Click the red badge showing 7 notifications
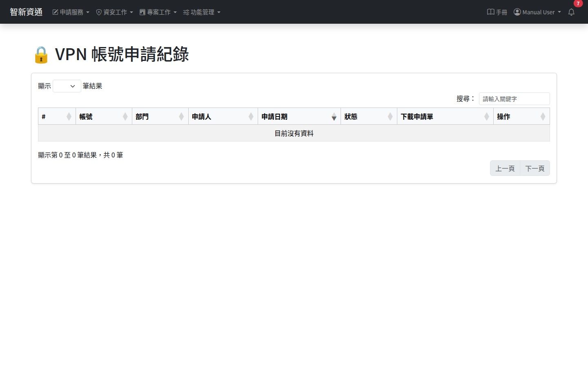 [x=578, y=4]
